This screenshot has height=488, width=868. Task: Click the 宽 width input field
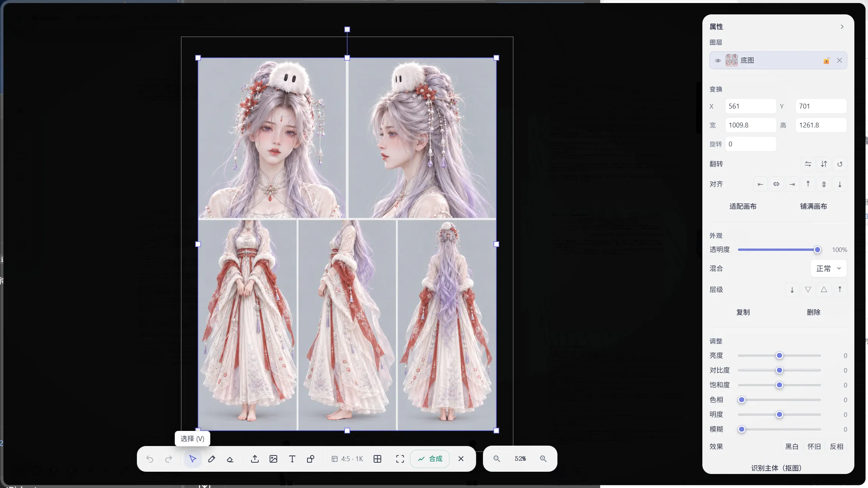[x=750, y=125]
